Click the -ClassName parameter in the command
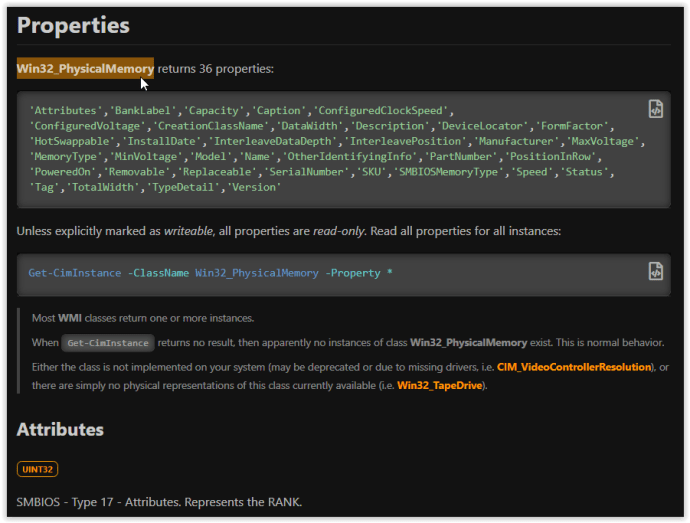The image size is (690, 523). point(158,273)
